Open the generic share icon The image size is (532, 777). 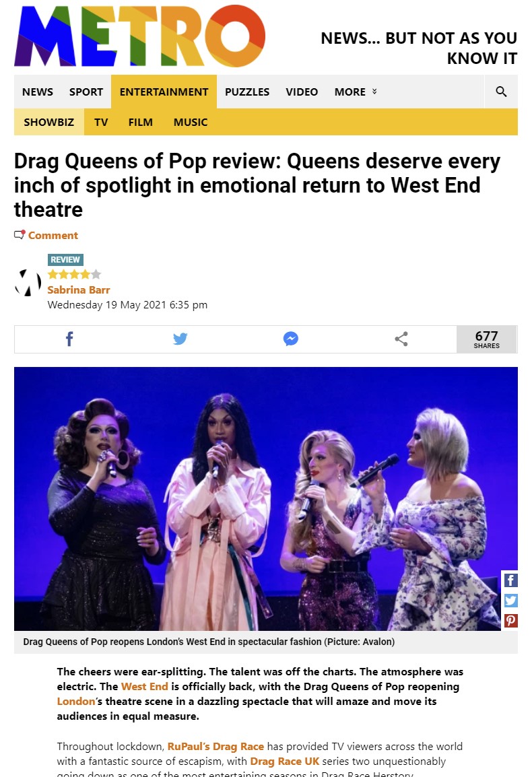(x=401, y=339)
